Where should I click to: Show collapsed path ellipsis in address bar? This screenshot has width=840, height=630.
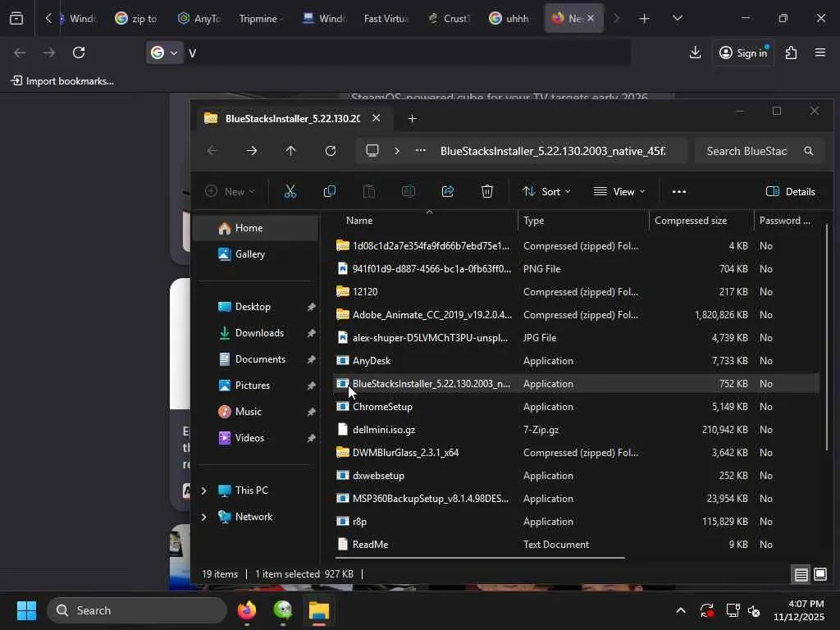coord(421,151)
